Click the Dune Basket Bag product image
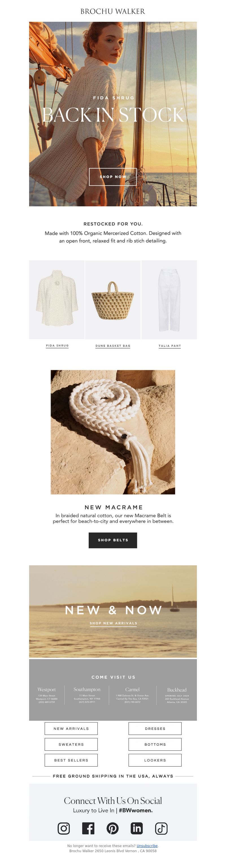Image resolution: width=226 pixels, height=868 pixels. (x=113, y=300)
